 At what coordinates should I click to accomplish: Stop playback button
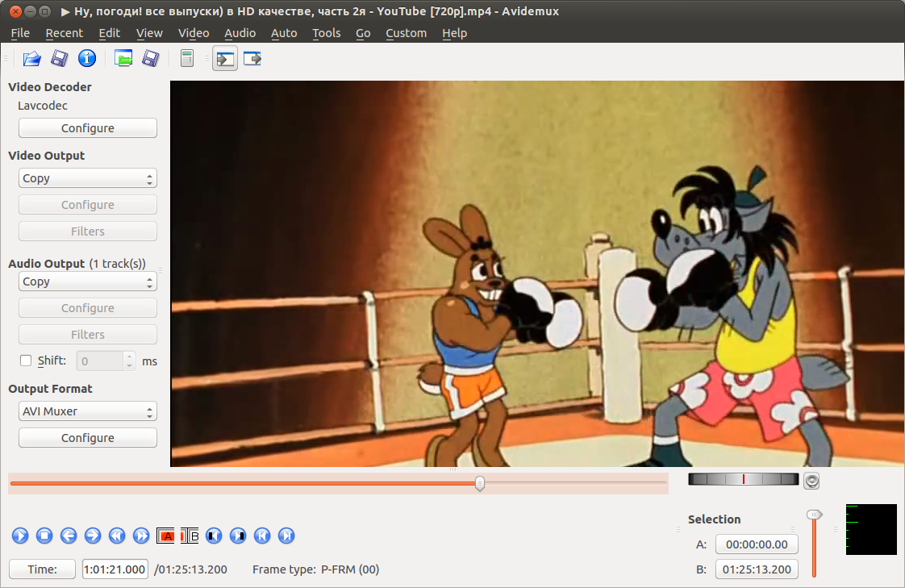(x=44, y=536)
